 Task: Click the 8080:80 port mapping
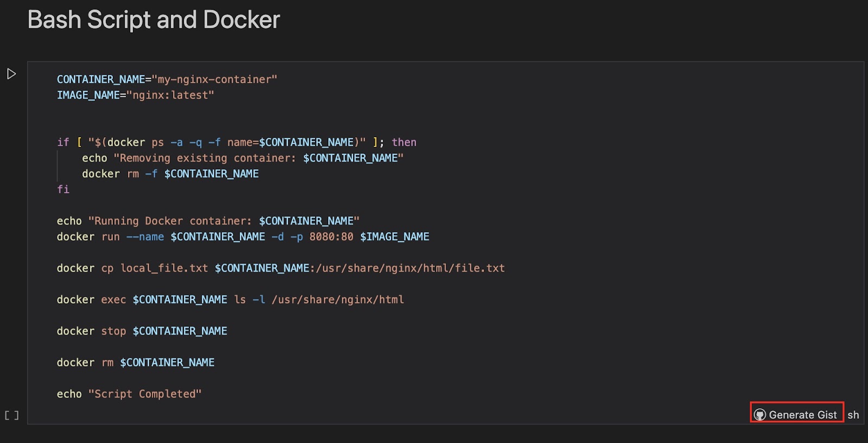[x=331, y=237]
